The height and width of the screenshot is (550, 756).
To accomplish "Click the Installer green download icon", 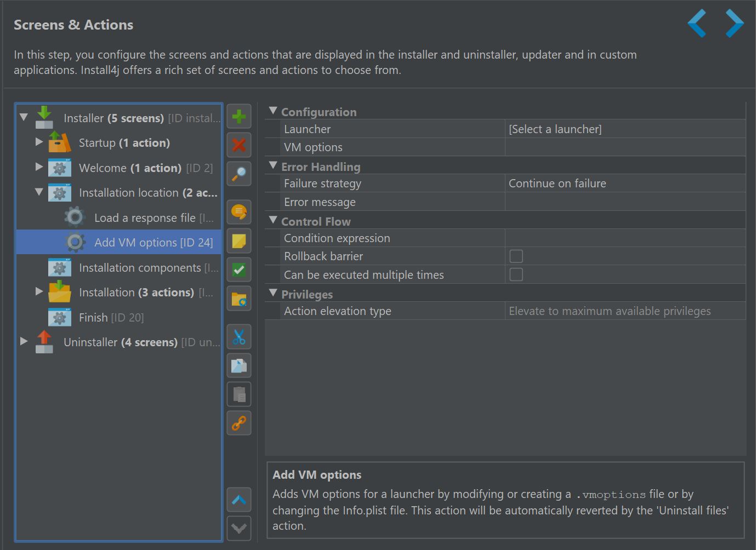I will pos(44,117).
